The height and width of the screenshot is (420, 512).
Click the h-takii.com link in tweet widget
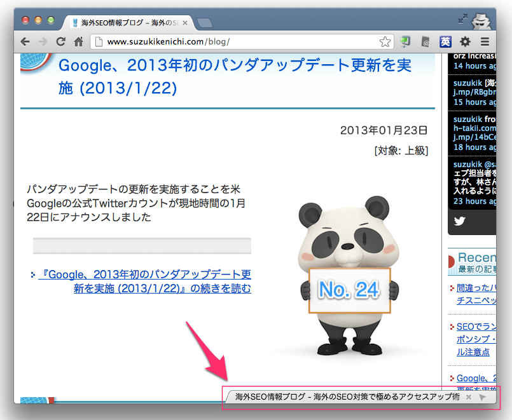474,128
